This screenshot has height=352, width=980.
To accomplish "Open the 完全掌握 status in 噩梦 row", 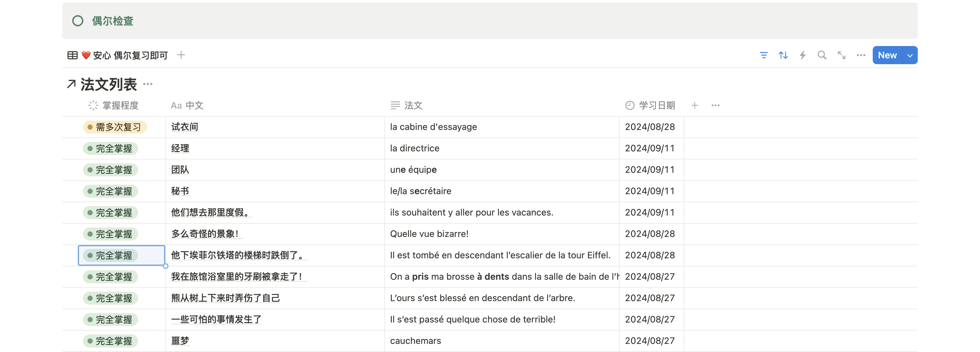I will (110, 341).
